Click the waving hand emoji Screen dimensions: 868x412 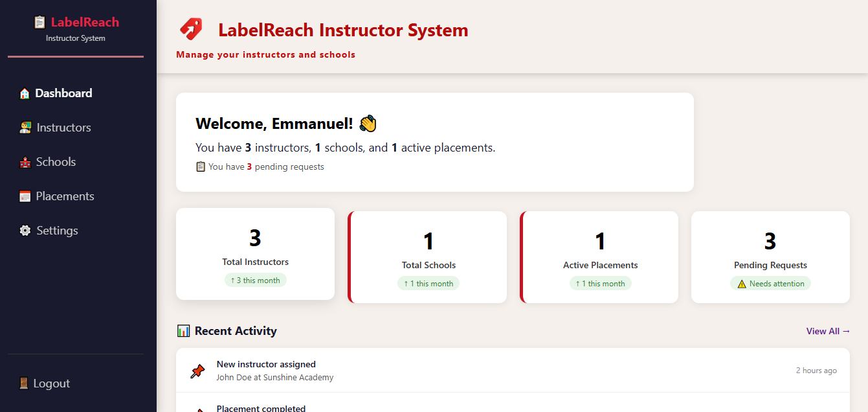click(x=368, y=124)
